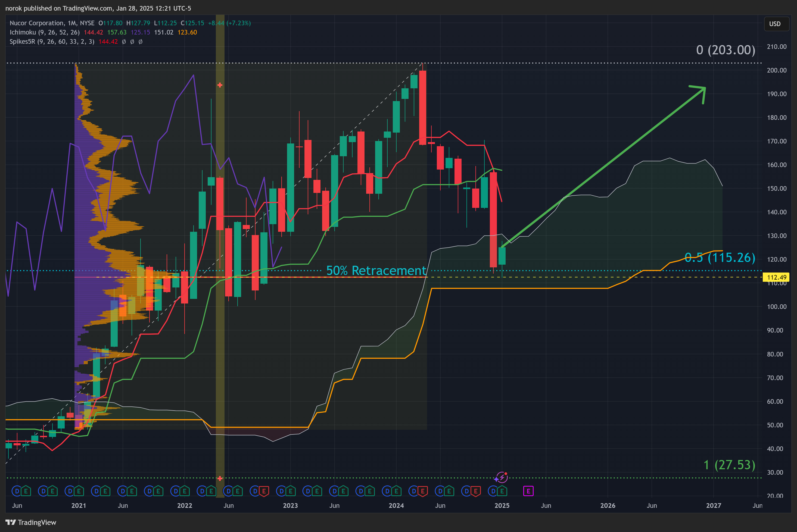Click the Ichimoku (9, 26, 52, 26) indicator label
Screen dimensions: 797x532
tap(45, 32)
